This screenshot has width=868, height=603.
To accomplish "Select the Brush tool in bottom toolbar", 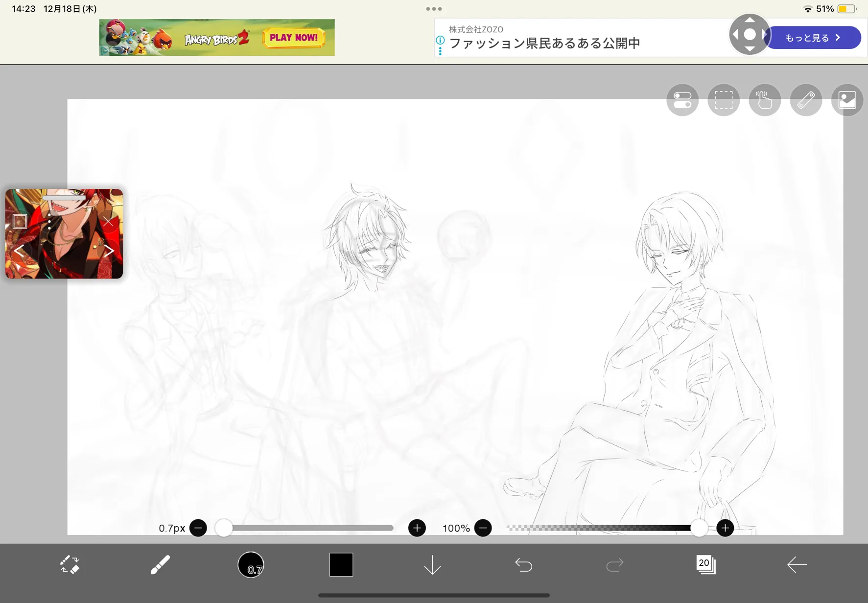I will pyautogui.click(x=160, y=565).
